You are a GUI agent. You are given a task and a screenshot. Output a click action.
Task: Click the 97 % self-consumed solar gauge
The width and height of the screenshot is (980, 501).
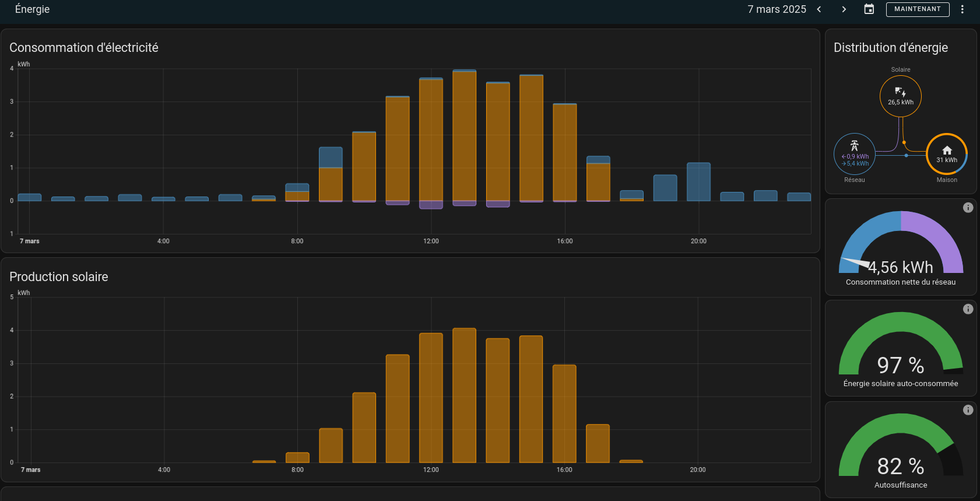tap(901, 344)
